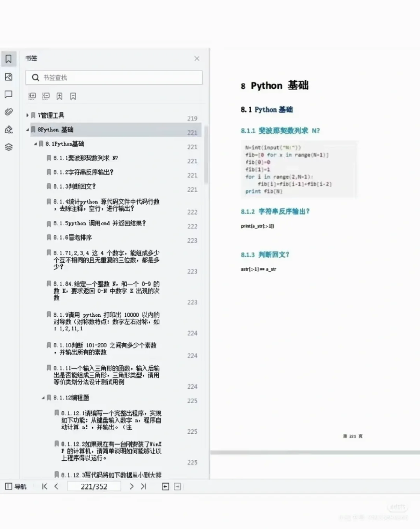
Task: Click the search magnifier in bookmark search
Action: 35,77
